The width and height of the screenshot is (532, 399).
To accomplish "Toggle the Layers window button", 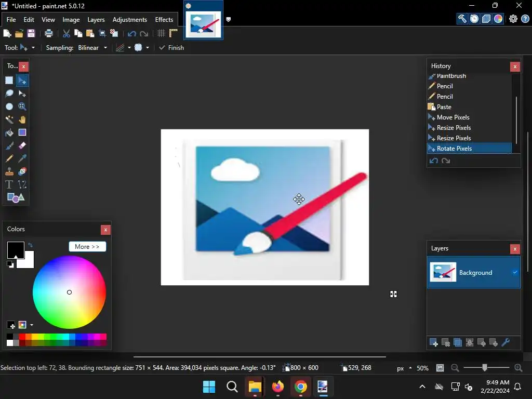I will tap(486, 19).
